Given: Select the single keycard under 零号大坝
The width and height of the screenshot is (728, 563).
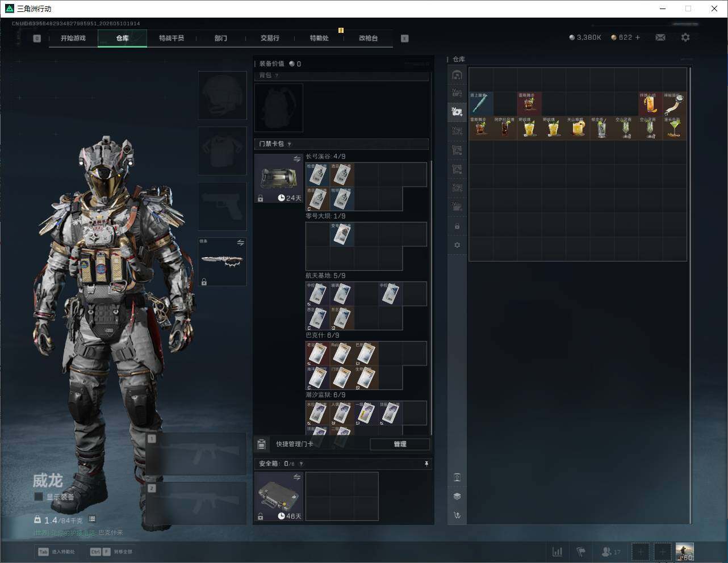Looking at the screenshot, I should (x=342, y=234).
